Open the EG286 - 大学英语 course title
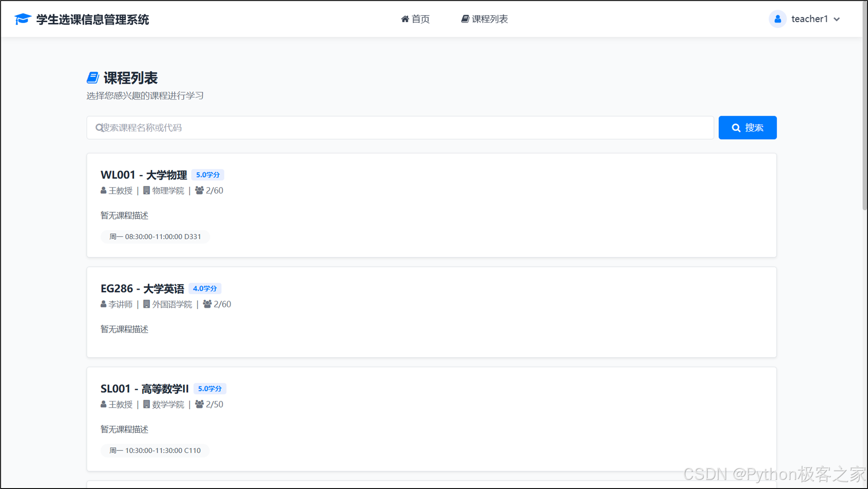 [x=142, y=288]
